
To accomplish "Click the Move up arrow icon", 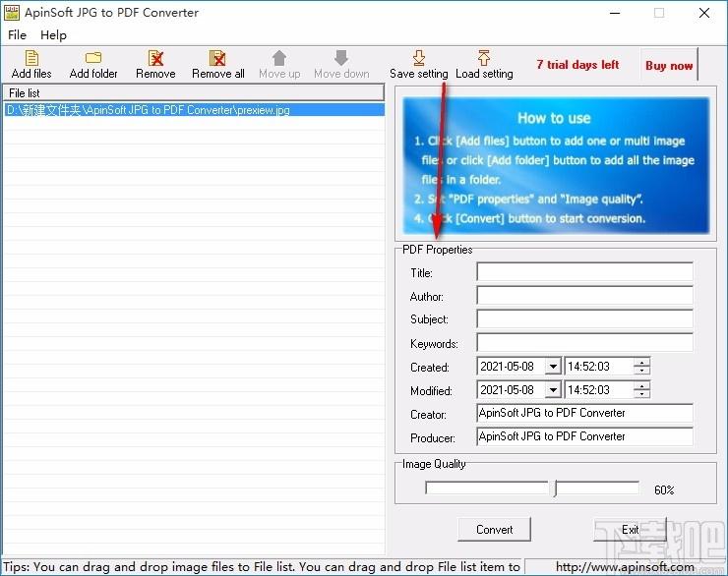I will pyautogui.click(x=279, y=59).
